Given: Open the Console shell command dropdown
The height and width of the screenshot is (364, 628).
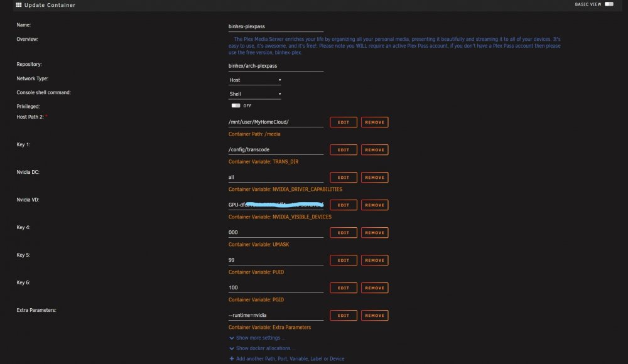Looking at the screenshot, I should point(255,94).
